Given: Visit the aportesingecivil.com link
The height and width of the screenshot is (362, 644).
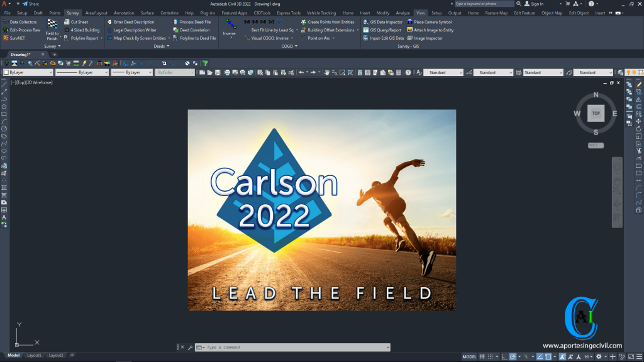Looking at the screenshot, I should pyautogui.click(x=582, y=344).
